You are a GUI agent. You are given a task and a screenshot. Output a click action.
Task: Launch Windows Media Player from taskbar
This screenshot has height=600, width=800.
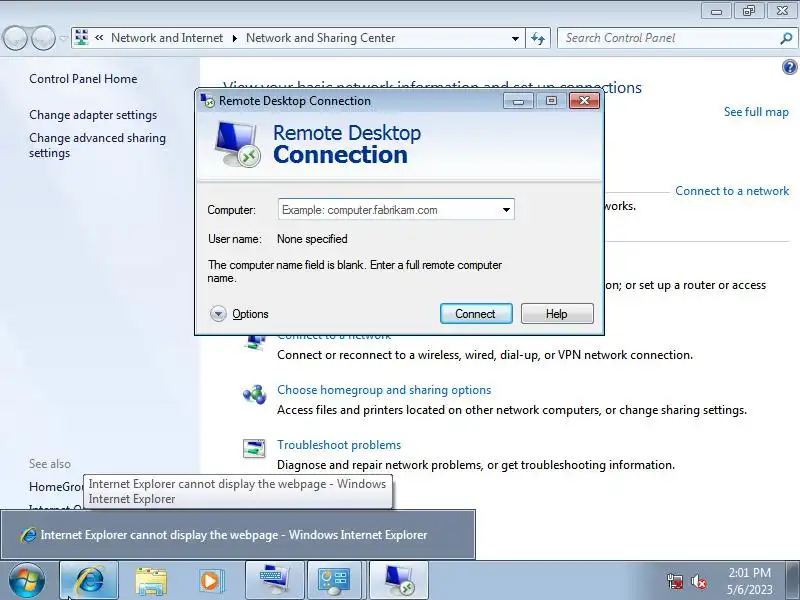[210, 581]
